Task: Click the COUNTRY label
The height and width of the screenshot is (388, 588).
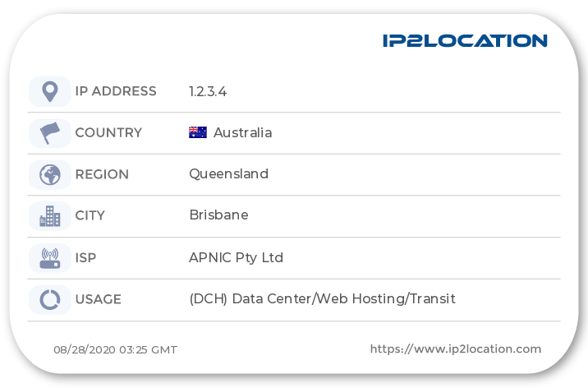Action: tap(108, 132)
